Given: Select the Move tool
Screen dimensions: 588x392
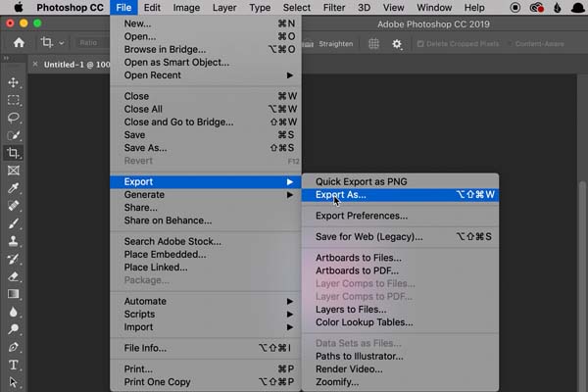Looking at the screenshot, I should tap(14, 82).
